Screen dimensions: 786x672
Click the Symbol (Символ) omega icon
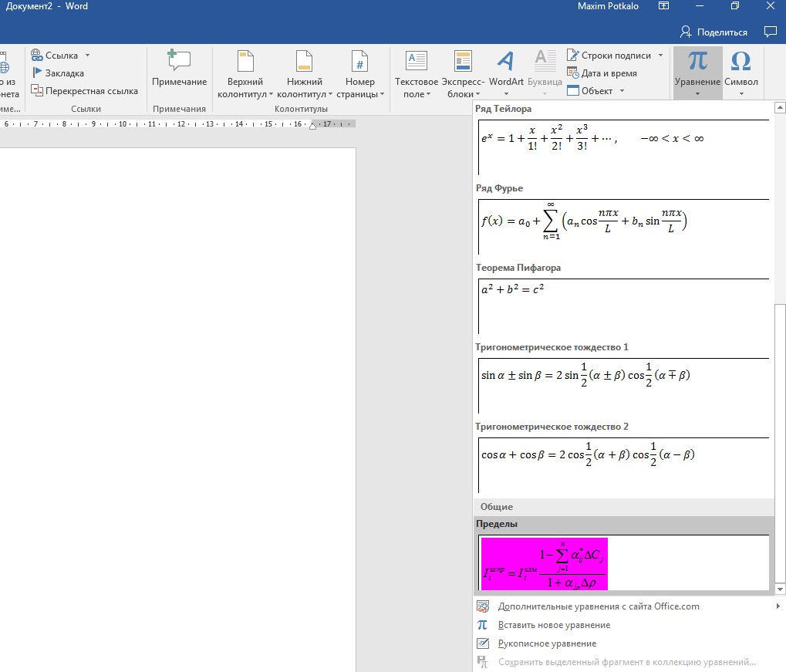[x=741, y=61]
